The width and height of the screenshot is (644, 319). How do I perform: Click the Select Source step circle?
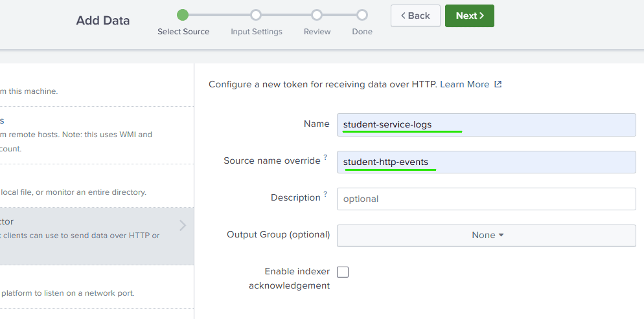tap(183, 15)
